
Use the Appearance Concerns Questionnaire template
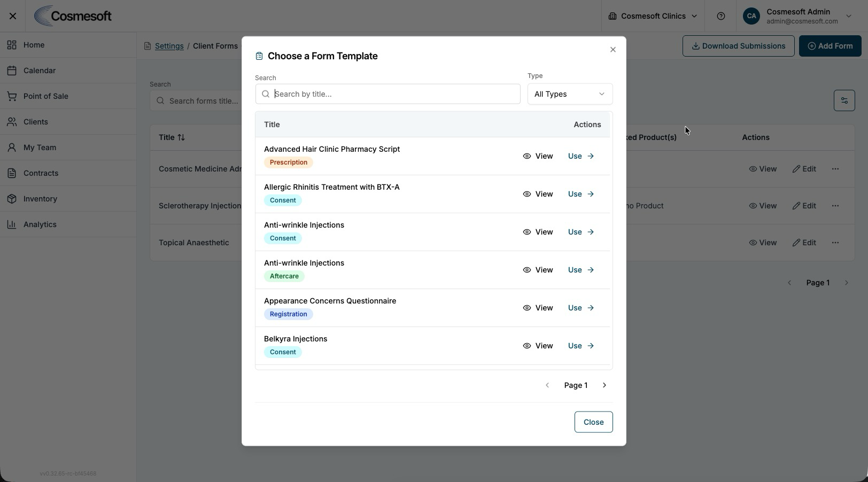(581, 308)
